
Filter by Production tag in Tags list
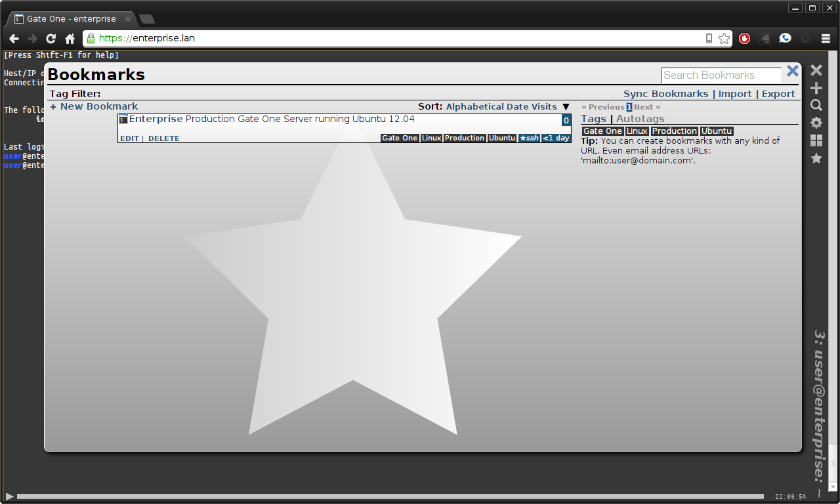point(674,131)
